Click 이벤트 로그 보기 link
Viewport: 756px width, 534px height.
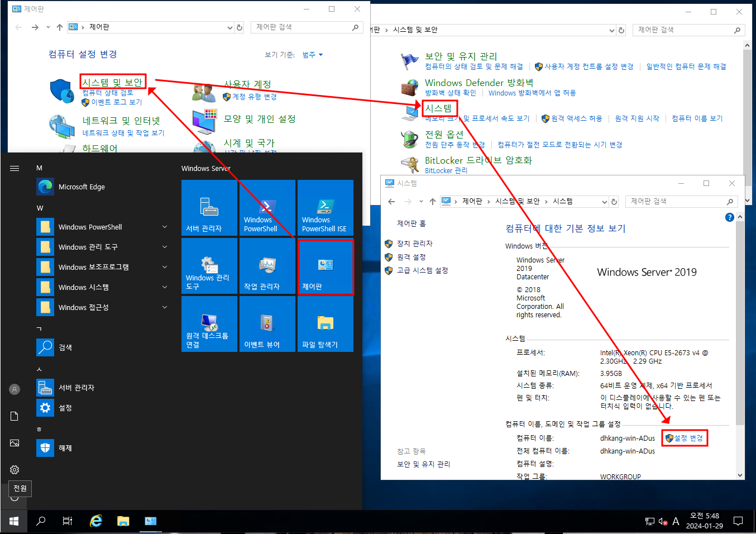coord(116,102)
